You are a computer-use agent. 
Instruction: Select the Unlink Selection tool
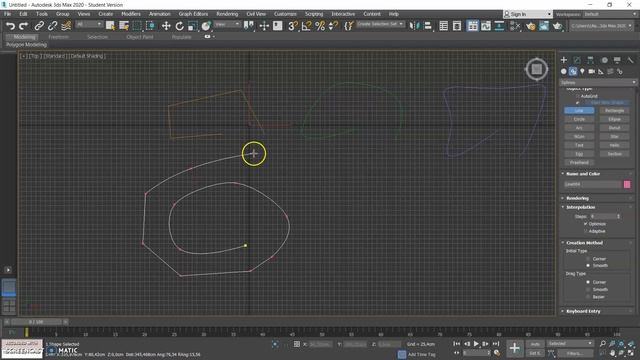point(52,26)
